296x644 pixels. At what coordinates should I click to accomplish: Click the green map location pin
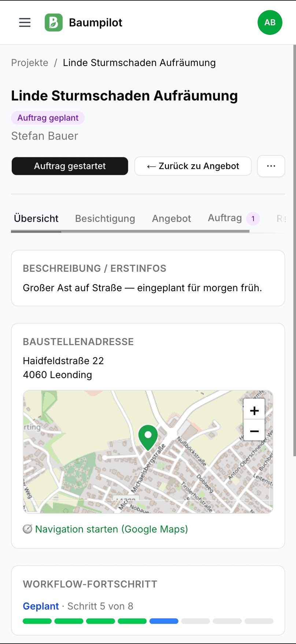148,438
